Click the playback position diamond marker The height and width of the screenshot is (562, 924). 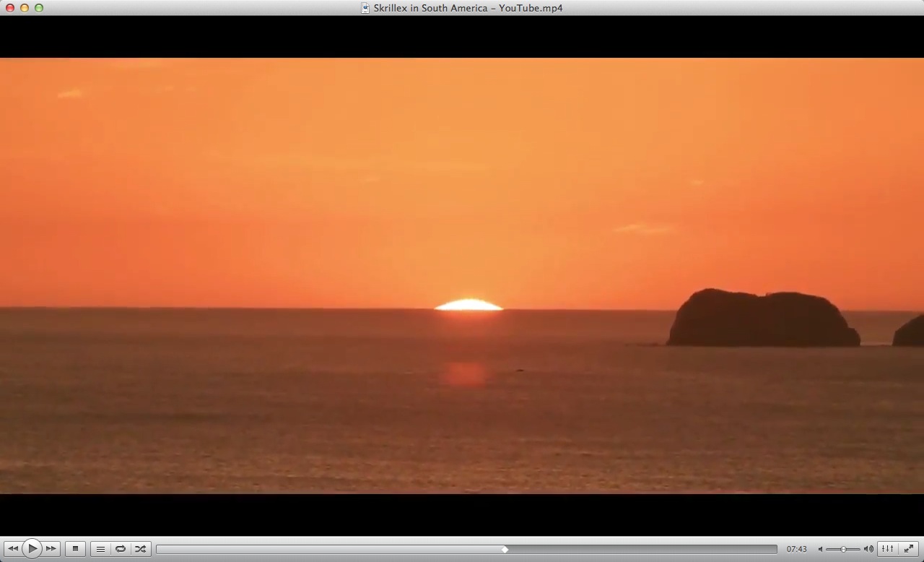click(x=505, y=550)
